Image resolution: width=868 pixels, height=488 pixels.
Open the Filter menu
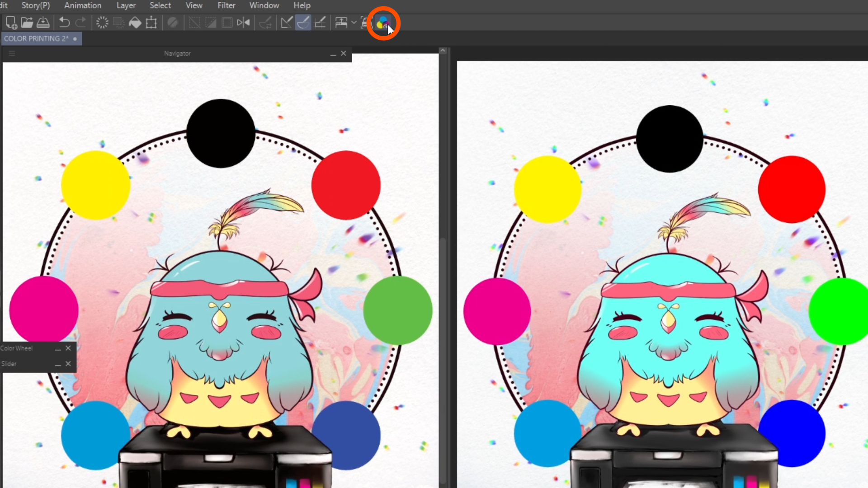226,5
